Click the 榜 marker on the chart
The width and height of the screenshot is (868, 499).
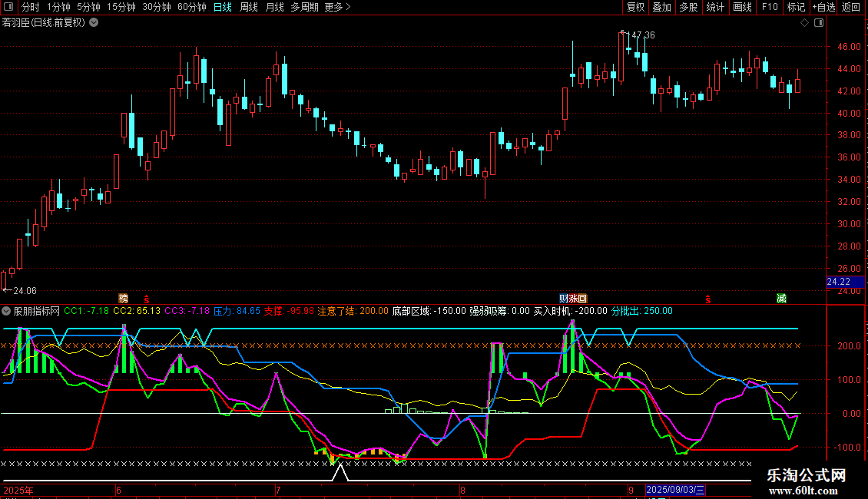pyautogui.click(x=124, y=299)
